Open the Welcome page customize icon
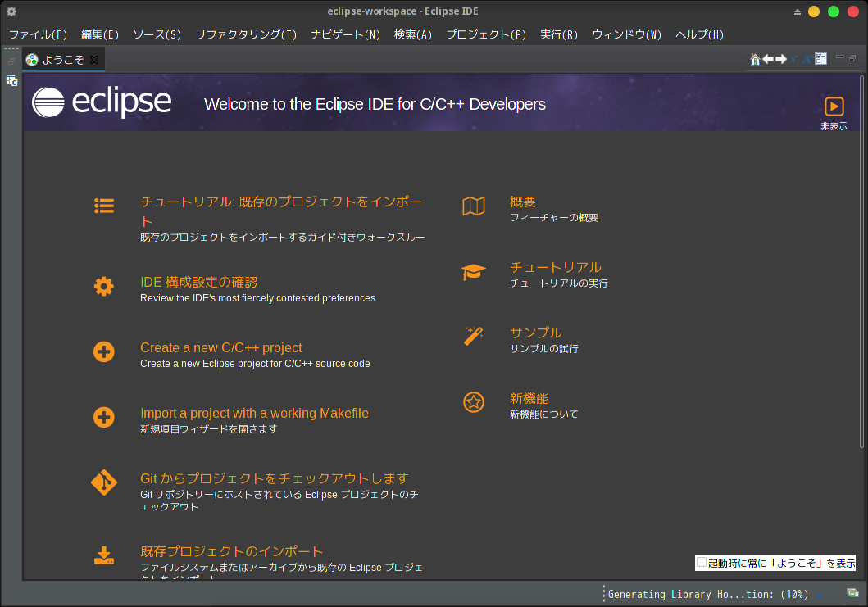Screen dimensions: 868x607 (821, 59)
